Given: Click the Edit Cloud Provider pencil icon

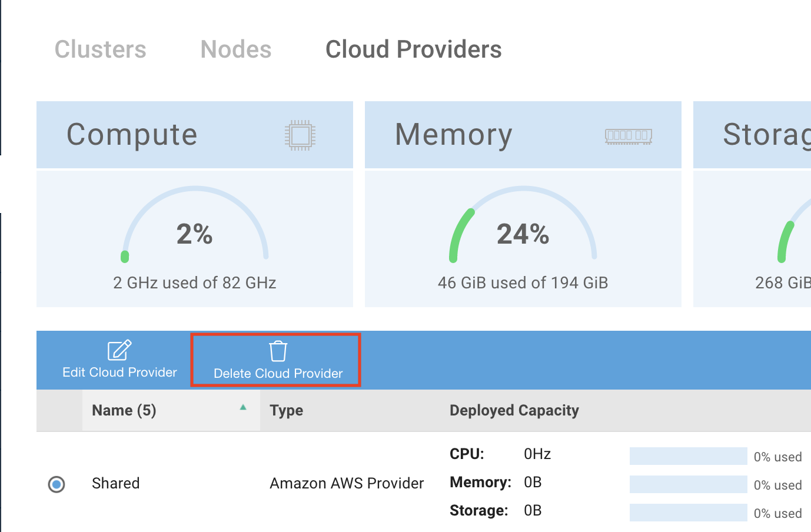Looking at the screenshot, I should [119, 350].
